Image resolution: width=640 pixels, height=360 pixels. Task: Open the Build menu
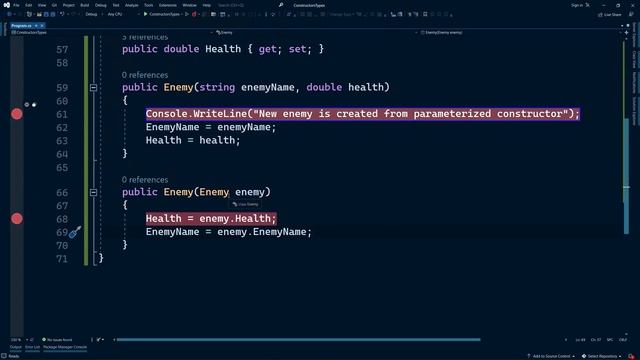[84, 5]
